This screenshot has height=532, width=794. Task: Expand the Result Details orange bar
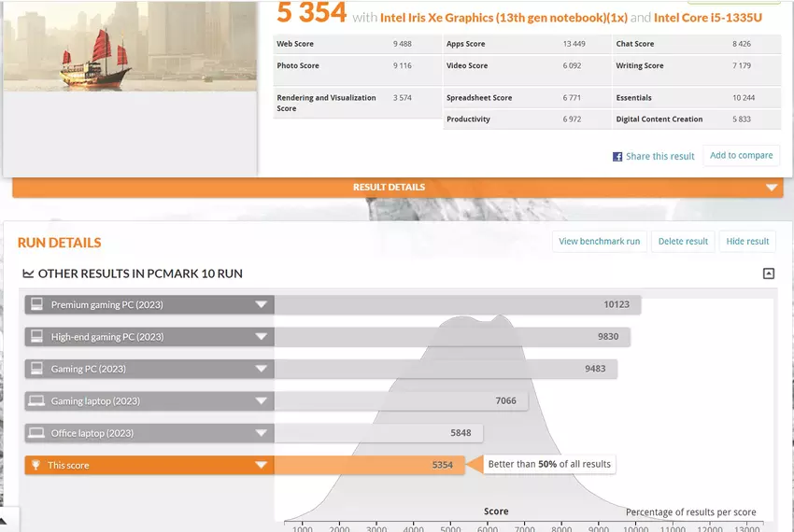click(771, 188)
